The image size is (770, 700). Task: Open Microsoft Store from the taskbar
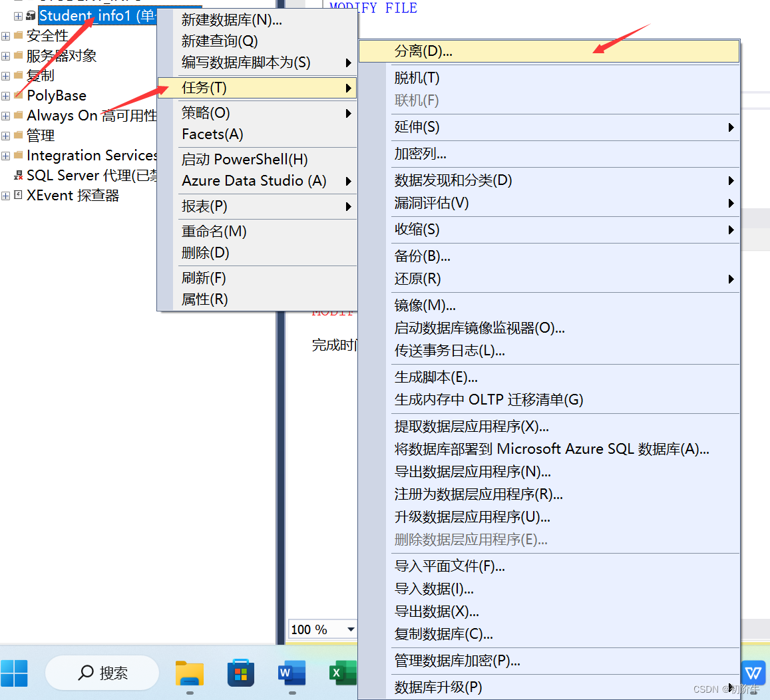pyautogui.click(x=241, y=673)
